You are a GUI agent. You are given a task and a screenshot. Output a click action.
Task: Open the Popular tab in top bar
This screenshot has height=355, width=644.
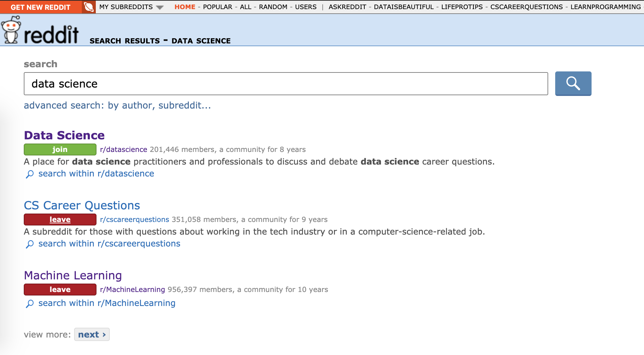pos(217,7)
